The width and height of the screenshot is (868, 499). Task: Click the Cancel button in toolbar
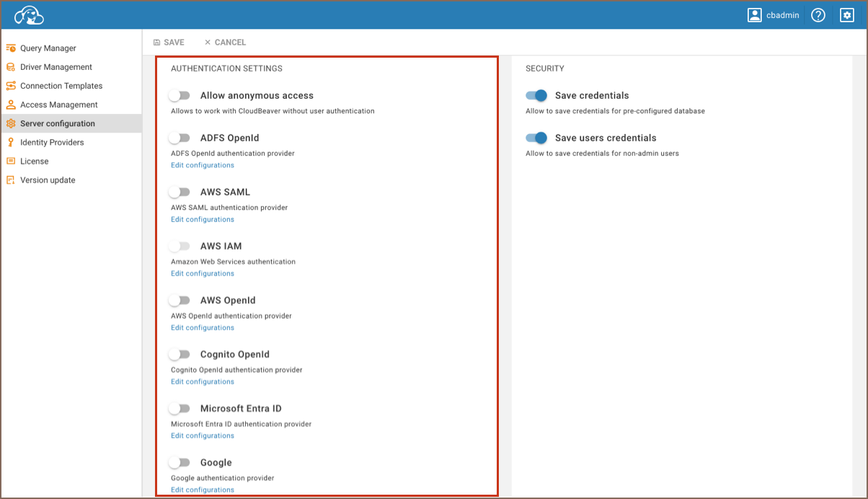(225, 43)
